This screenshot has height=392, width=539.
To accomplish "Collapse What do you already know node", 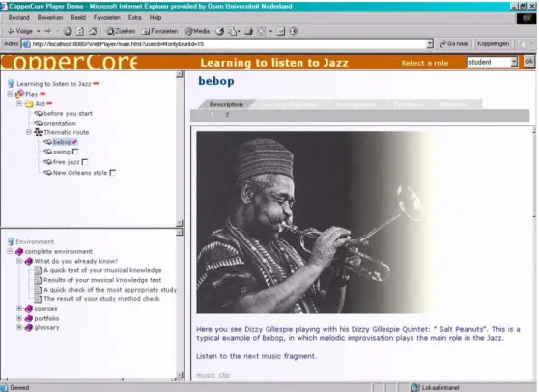I will coord(19,261).
